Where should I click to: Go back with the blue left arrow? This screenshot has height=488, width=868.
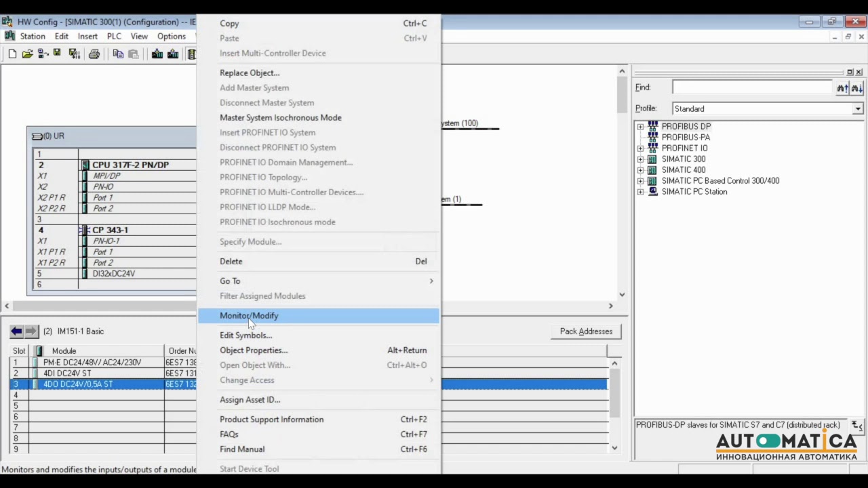(x=16, y=331)
